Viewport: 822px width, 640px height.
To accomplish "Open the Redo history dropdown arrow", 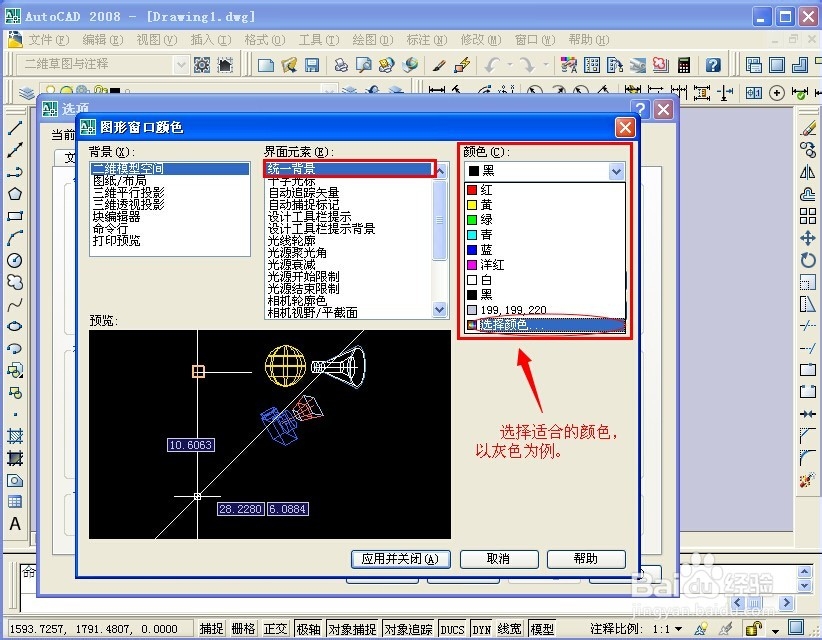I will (x=545, y=65).
